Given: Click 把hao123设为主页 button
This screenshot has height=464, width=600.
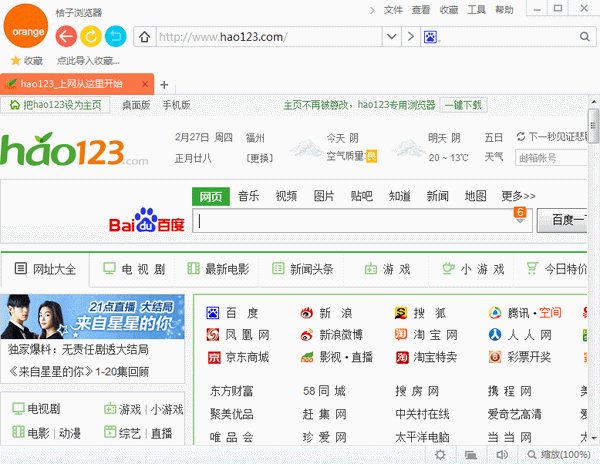Looking at the screenshot, I should pyautogui.click(x=55, y=105).
